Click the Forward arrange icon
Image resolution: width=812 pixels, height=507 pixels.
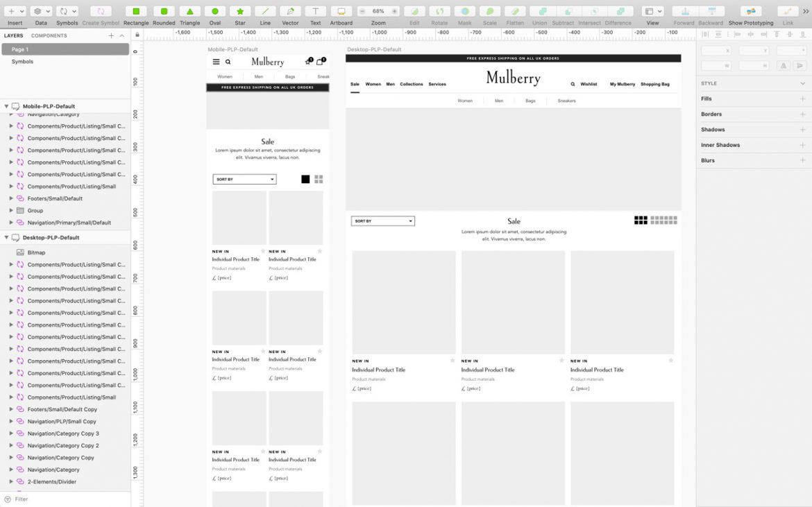point(684,11)
